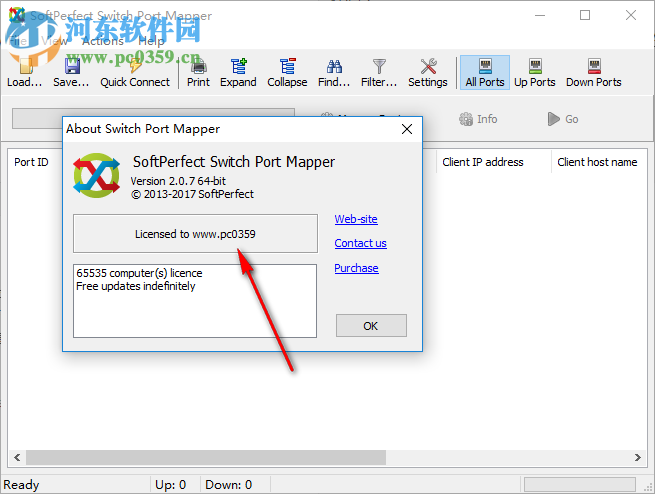This screenshot has width=655, height=494.
Task: Show All Ports view
Action: coord(485,73)
